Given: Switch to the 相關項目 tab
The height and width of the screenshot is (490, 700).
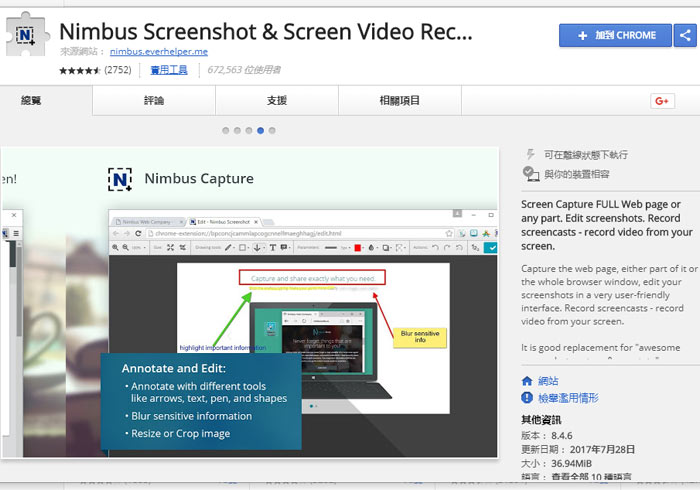Looking at the screenshot, I should pos(400,100).
